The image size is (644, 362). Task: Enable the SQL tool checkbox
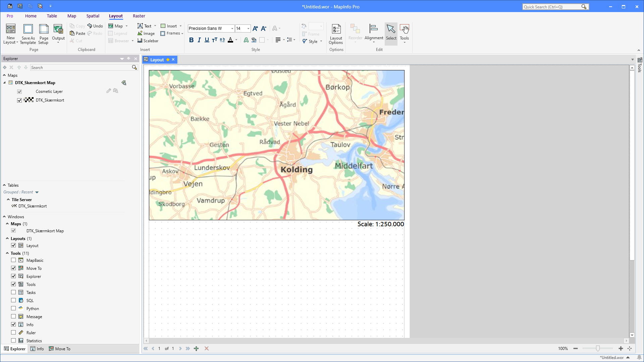[x=13, y=300]
